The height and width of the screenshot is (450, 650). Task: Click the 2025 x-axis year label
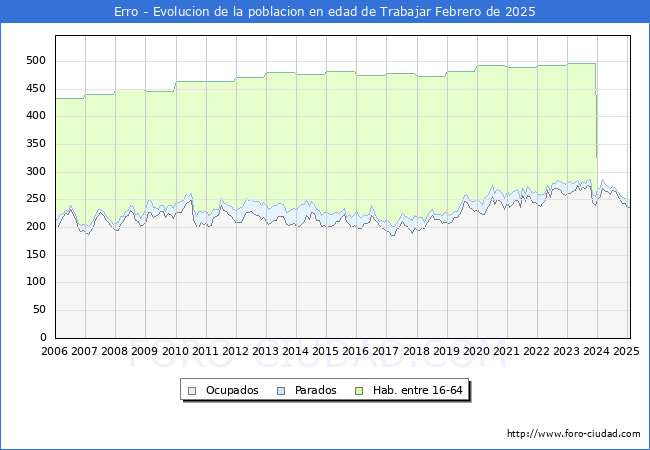point(626,351)
